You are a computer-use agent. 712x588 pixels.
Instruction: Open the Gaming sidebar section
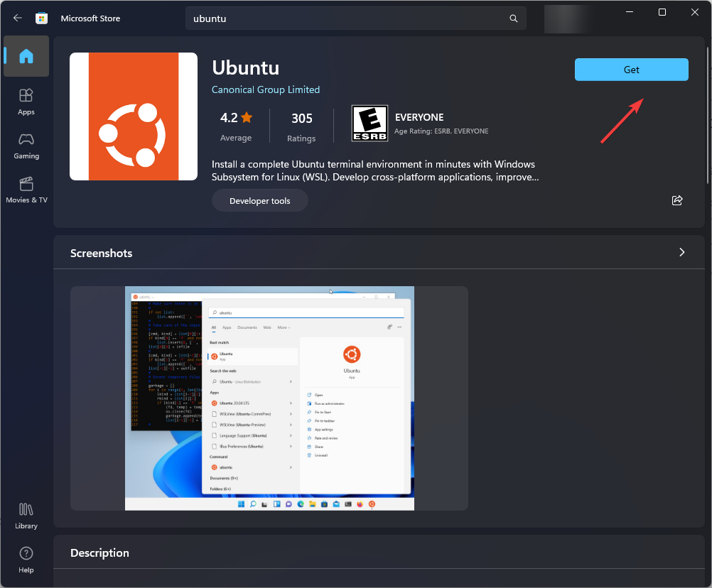coord(26,146)
